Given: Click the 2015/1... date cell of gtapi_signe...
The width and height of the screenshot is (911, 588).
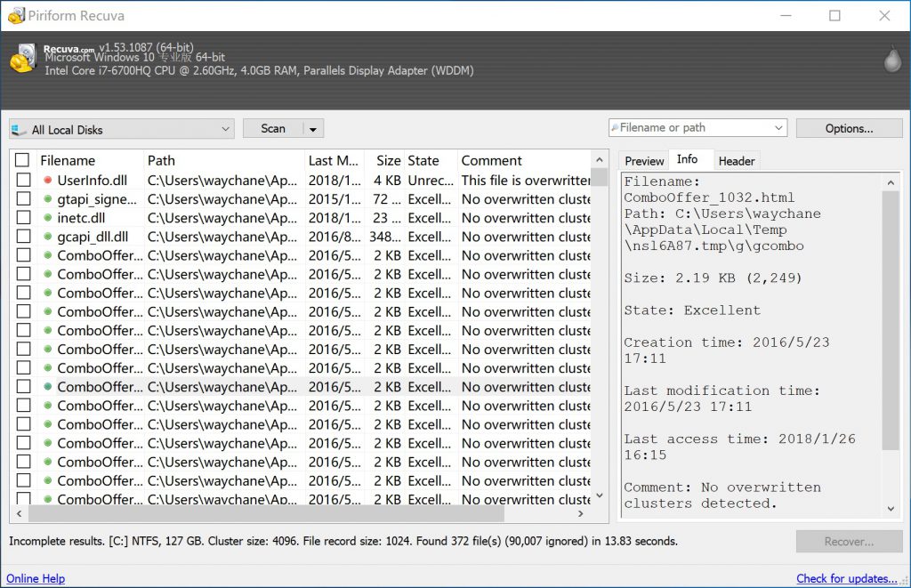Looking at the screenshot, I should [335, 199].
